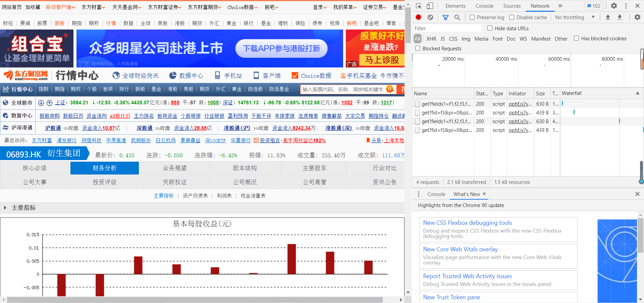Viewport: 644px width, 303px height.
Task: Tick the Hide data URLs checkbox
Action: pyautogui.click(x=490, y=29)
